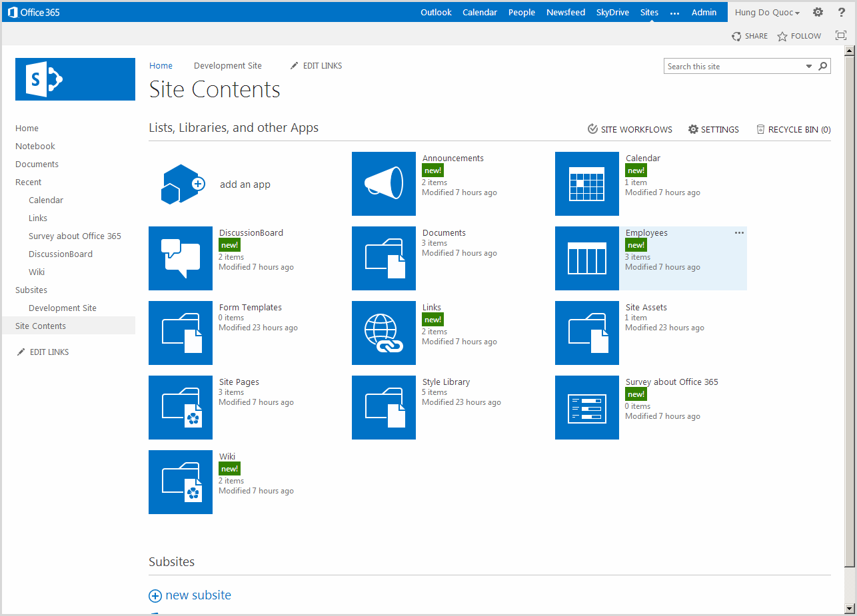Click the Employees list tile icon
The width and height of the screenshot is (857, 616).
(x=586, y=258)
